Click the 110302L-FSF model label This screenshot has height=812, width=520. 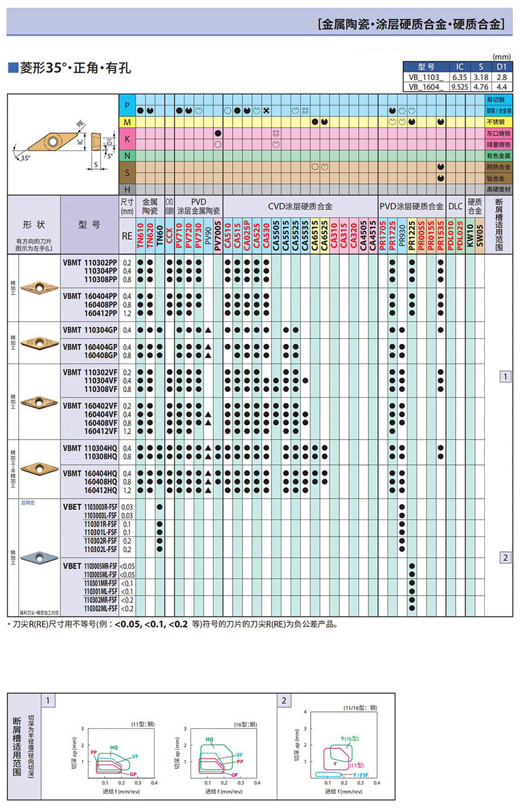tap(101, 549)
